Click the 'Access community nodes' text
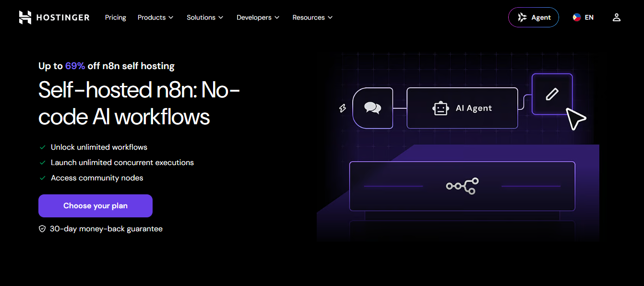This screenshot has height=286, width=644. (97, 178)
